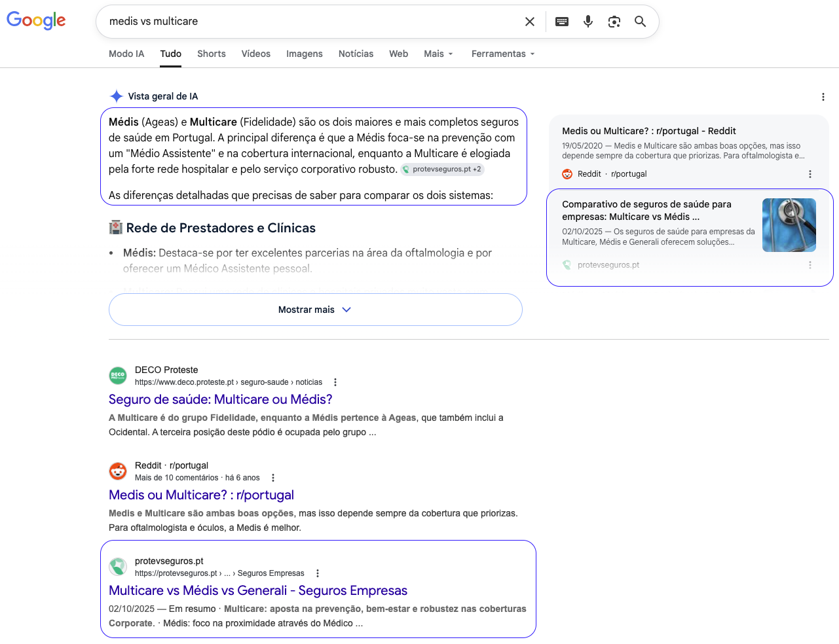Open 'Comparativo de seguros de saúde' card
The height and width of the screenshot is (644, 839).
pos(690,238)
